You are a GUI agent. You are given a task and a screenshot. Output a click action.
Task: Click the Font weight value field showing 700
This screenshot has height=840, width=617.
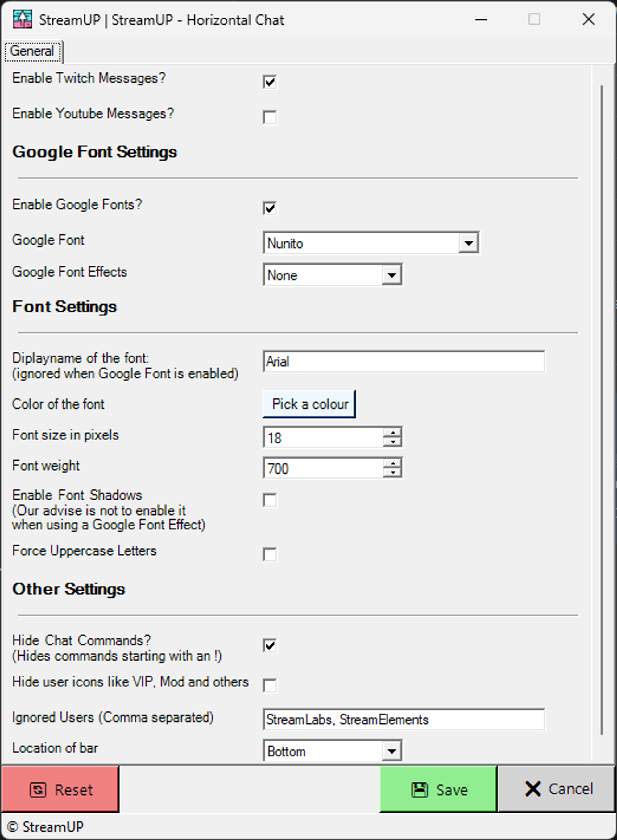(x=323, y=468)
